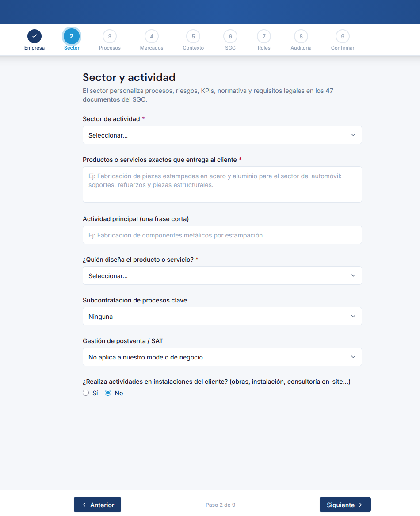The width and height of the screenshot is (420, 516).
Task: Click the completed Empresa checkmark step circle
Action: 34,36
